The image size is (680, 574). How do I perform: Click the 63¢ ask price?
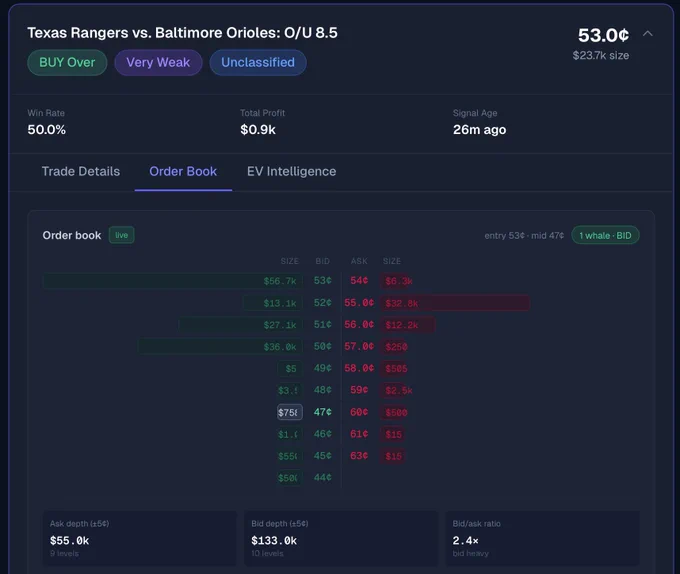(x=359, y=456)
